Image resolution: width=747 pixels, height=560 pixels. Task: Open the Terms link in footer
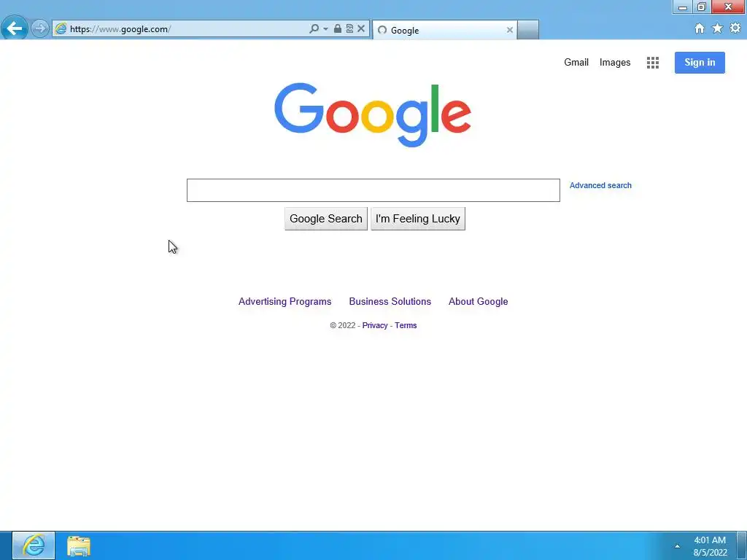pyautogui.click(x=406, y=325)
